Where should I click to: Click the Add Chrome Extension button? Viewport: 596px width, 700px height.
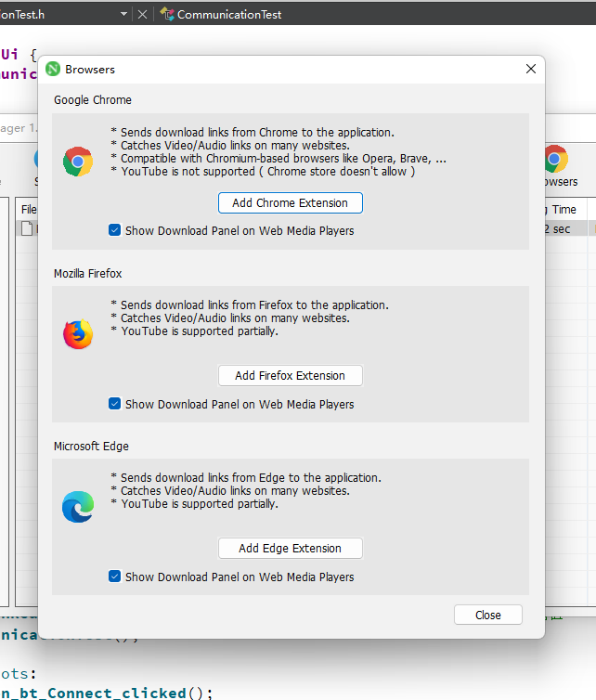tap(291, 203)
